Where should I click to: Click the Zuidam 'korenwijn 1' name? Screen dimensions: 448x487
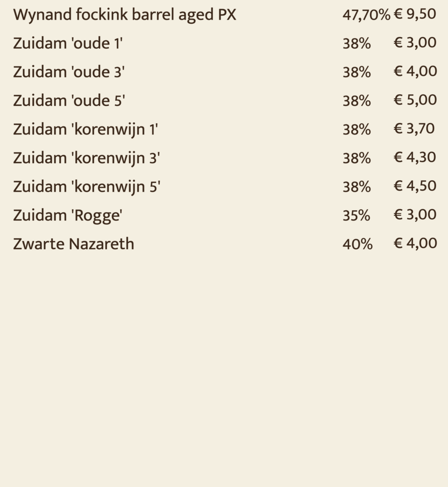click(x=86, y=129)
